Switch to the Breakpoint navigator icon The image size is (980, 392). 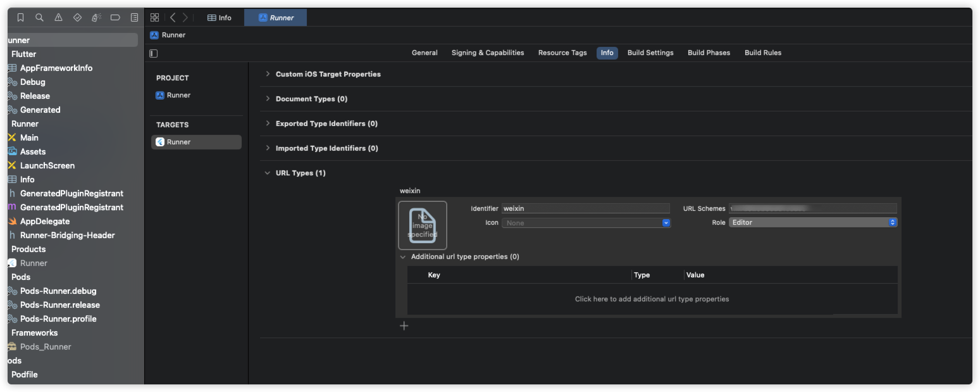pos(115,18)
